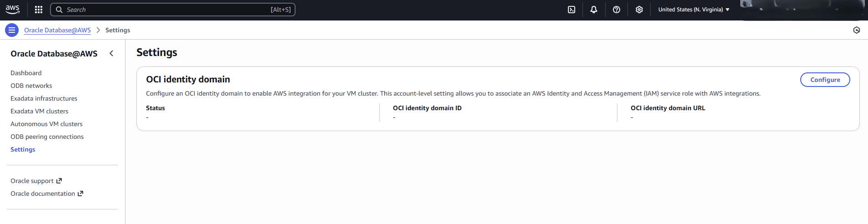The width and height of the screenshot is (868, 224).
Task: Click the Configure button
Action: 825,80
